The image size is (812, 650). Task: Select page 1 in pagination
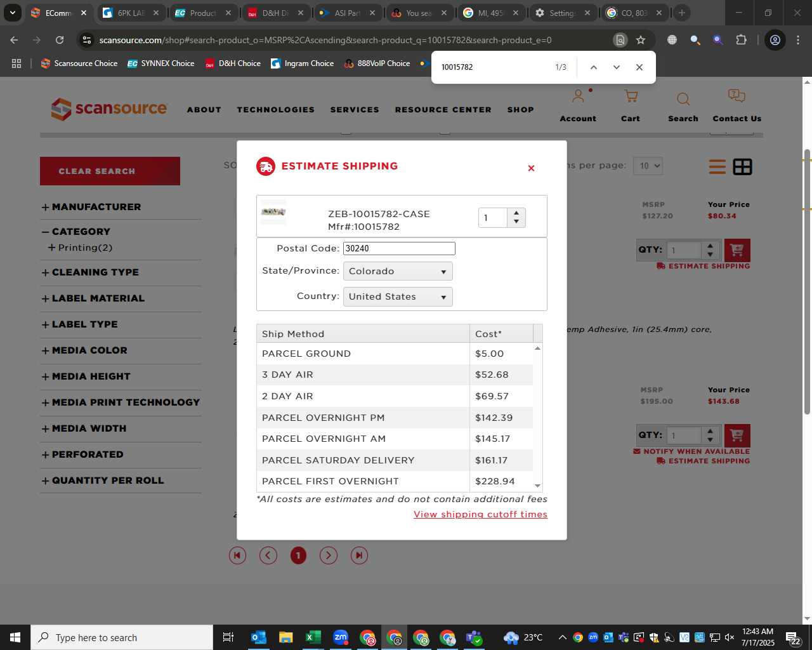point(298,555)
